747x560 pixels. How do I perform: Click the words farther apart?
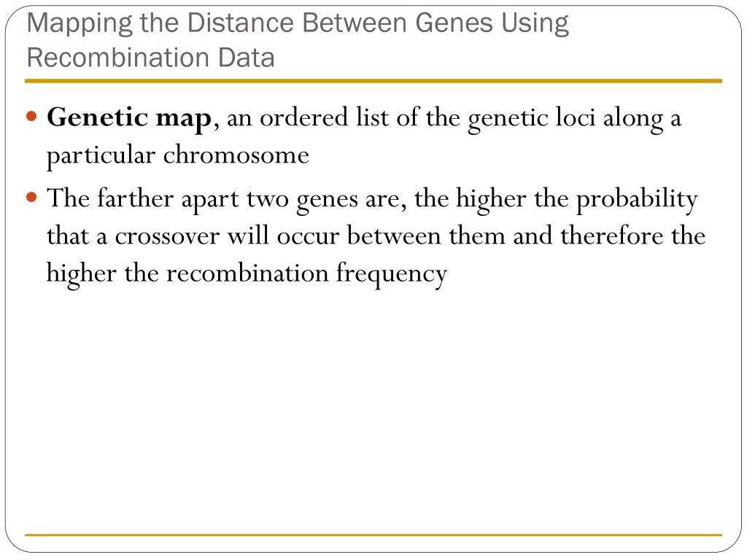click(x=168, y=199)
